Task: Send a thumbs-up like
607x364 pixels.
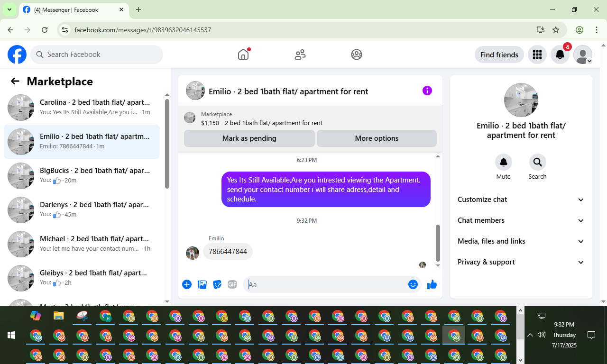Action: tap(432, 284)
